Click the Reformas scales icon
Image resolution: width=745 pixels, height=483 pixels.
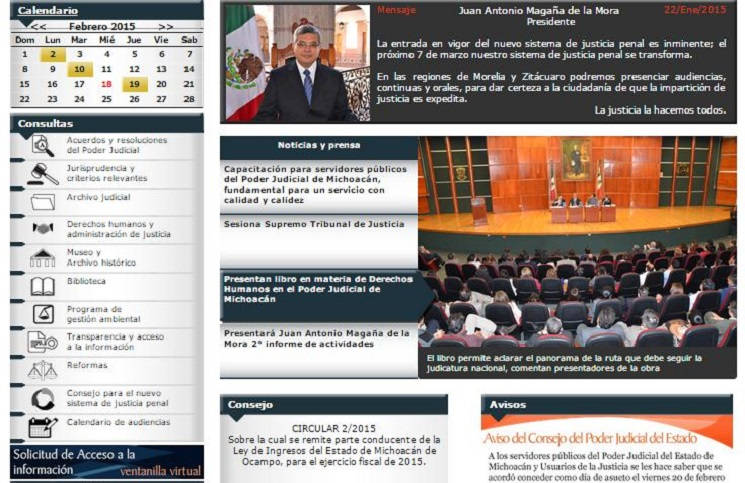42,370
